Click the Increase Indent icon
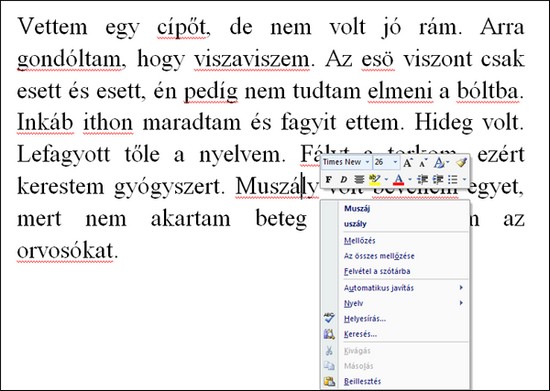 point(437,180)
